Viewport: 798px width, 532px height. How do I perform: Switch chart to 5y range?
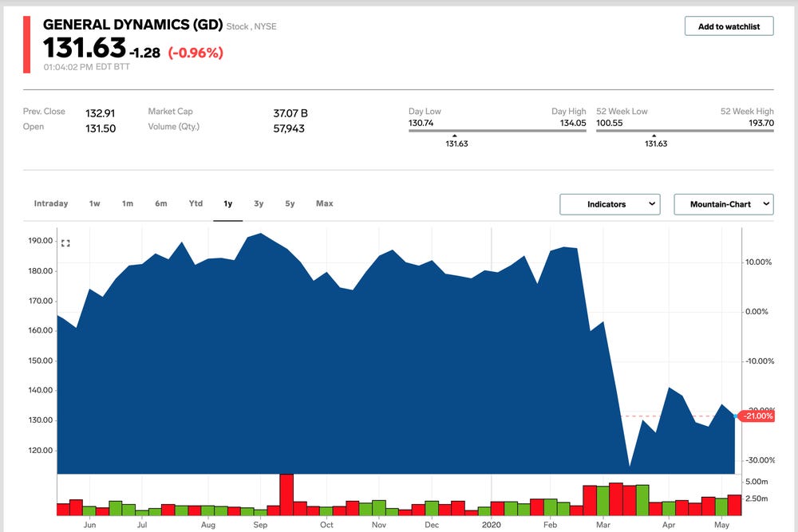pyautogui.click(x=290, y=203)
